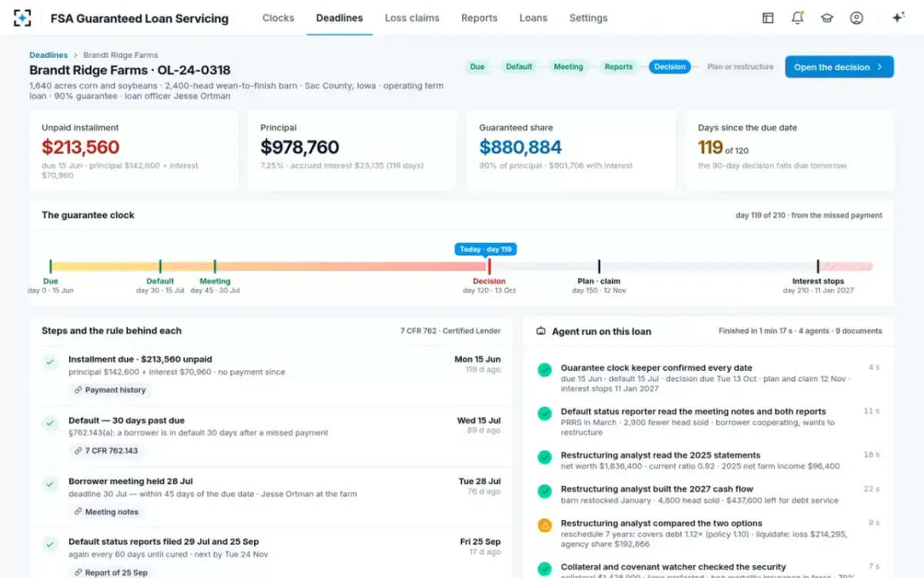This screenshot has width=924, height=578.
Task: Go to the Reports tab in navigation
Action: (479, 18)
